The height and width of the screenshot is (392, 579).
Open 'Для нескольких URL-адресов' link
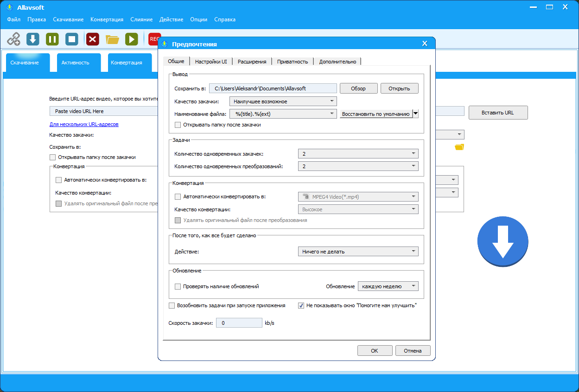click(84, 124)
